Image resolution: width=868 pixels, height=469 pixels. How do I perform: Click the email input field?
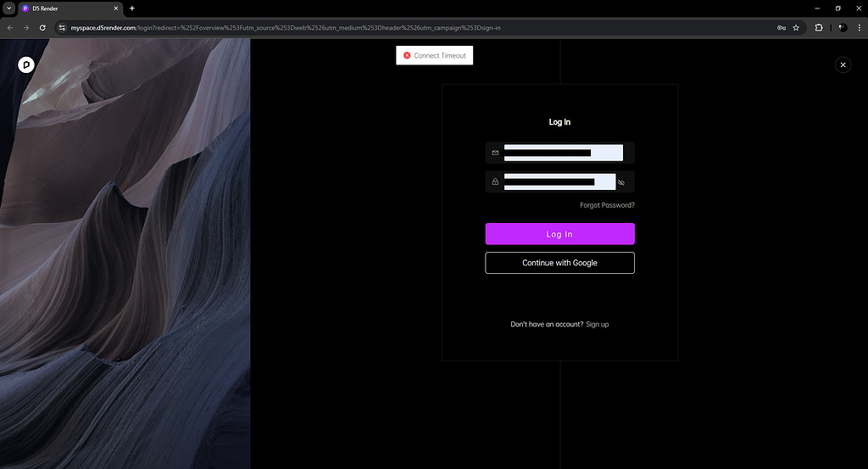coord(559,153)
